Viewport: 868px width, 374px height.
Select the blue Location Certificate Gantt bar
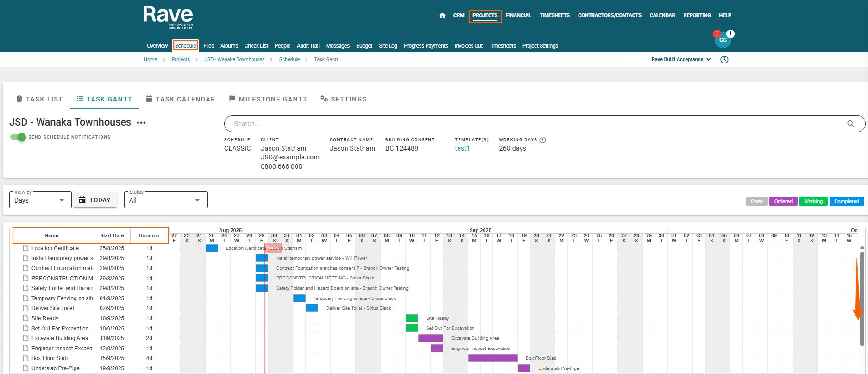(x=212, y=248)
